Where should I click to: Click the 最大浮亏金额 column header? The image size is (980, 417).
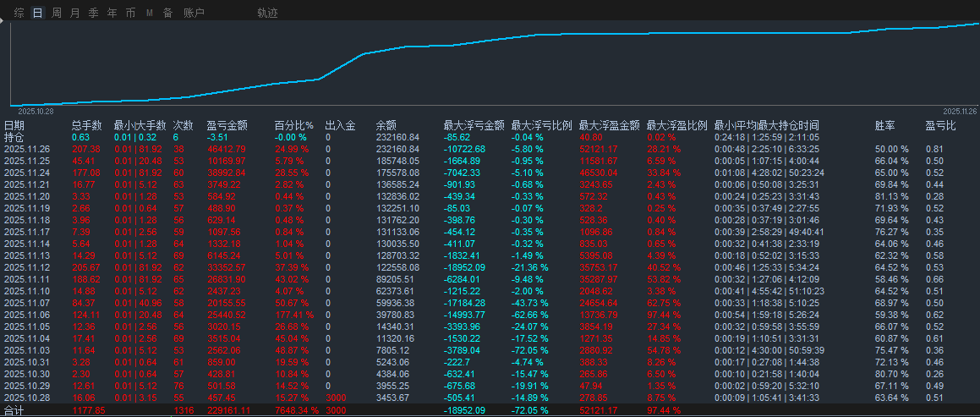tap(474, 126)
